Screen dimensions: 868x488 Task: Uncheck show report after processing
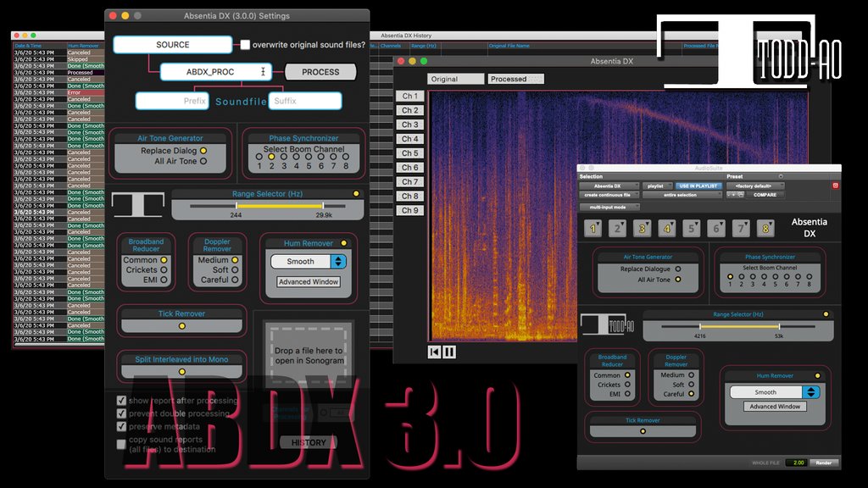(121, 400)
